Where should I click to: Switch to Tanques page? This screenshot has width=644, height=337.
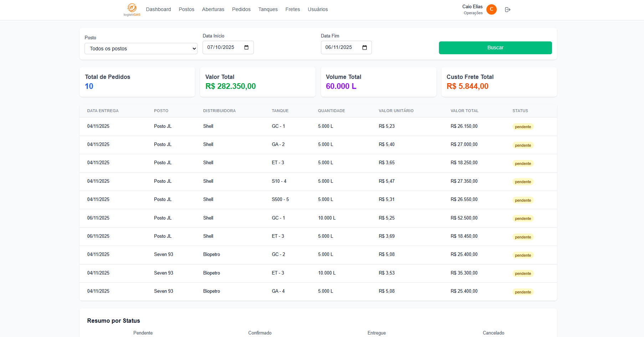268,9
